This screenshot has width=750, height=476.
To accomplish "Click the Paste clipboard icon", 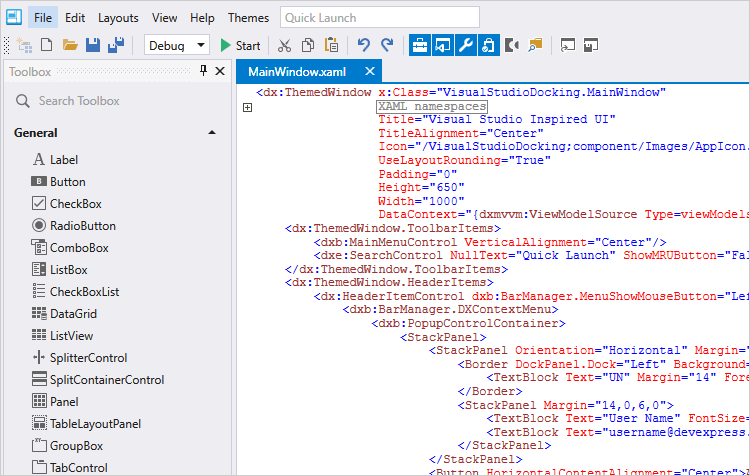I will (x=331, y=45).
